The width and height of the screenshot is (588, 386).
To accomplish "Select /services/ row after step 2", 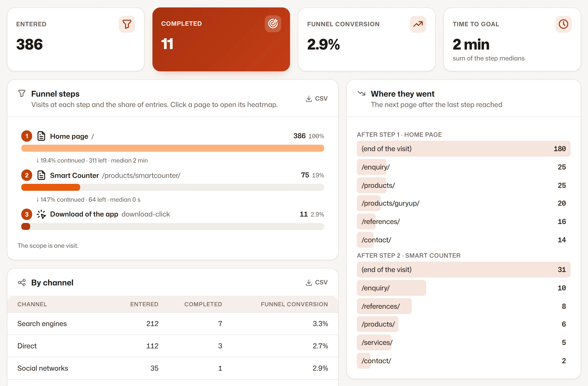I will 464,342.
